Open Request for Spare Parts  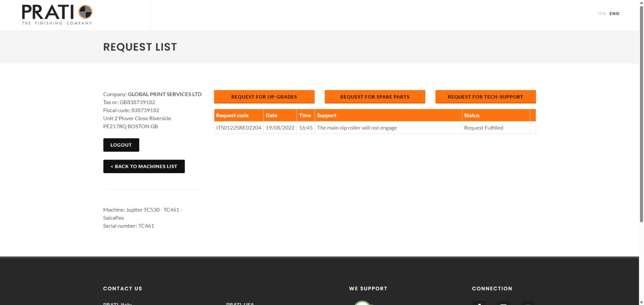[375, 97]
